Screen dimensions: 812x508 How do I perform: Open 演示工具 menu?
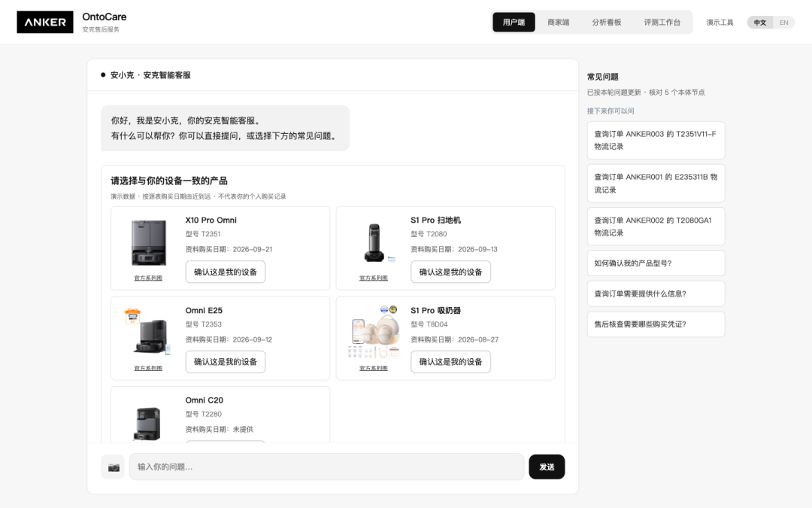720,23
